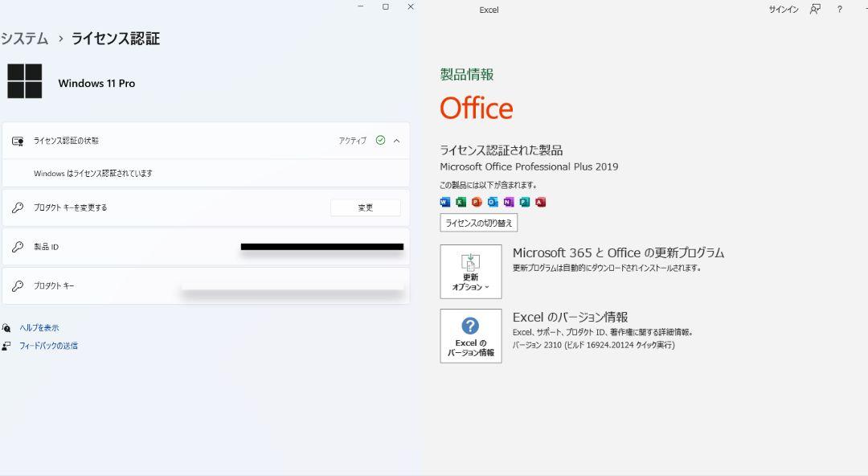Click the Outlook app icon in product list
Viewport: 868px width, 476px height.
[x=493, y=202]
